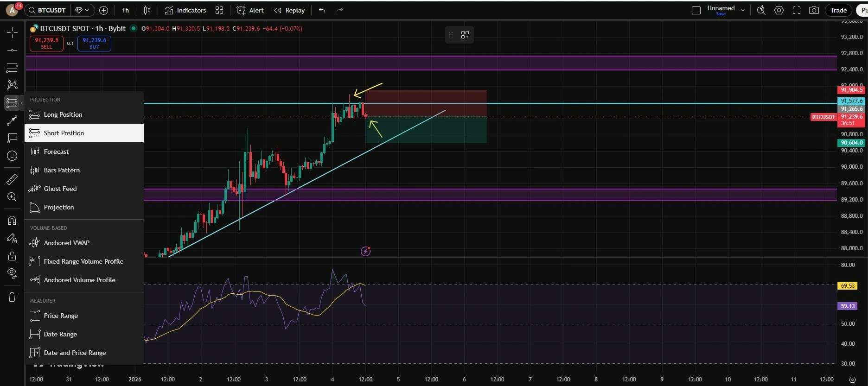Create an Alert
The height and width of the screenshot is (386, 868).
click(x=250, y=10)
